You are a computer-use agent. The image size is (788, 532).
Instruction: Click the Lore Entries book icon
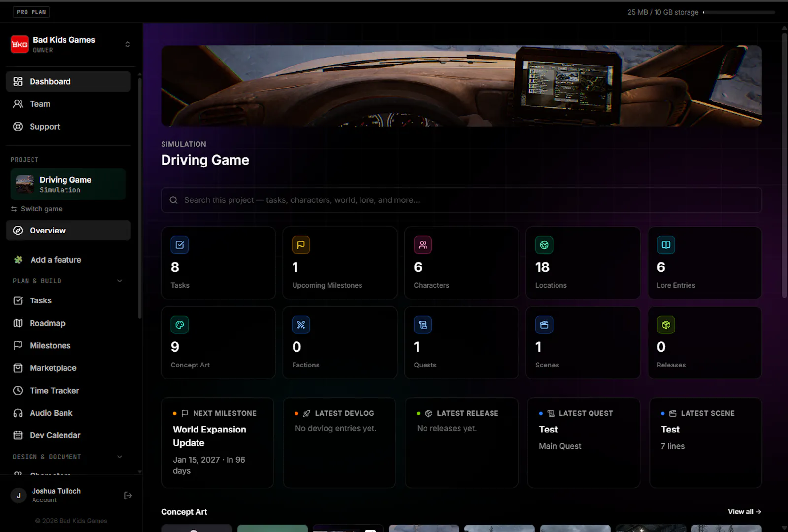click(x=666, y=245)
